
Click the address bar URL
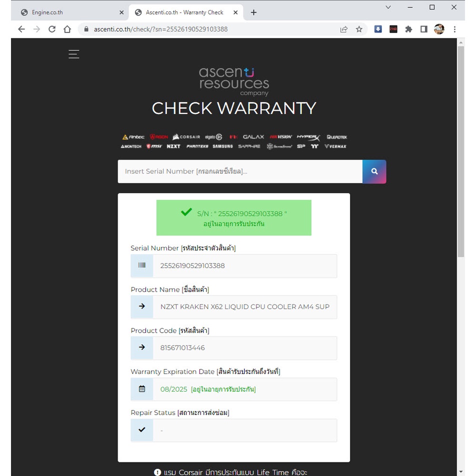pos(200,29)
